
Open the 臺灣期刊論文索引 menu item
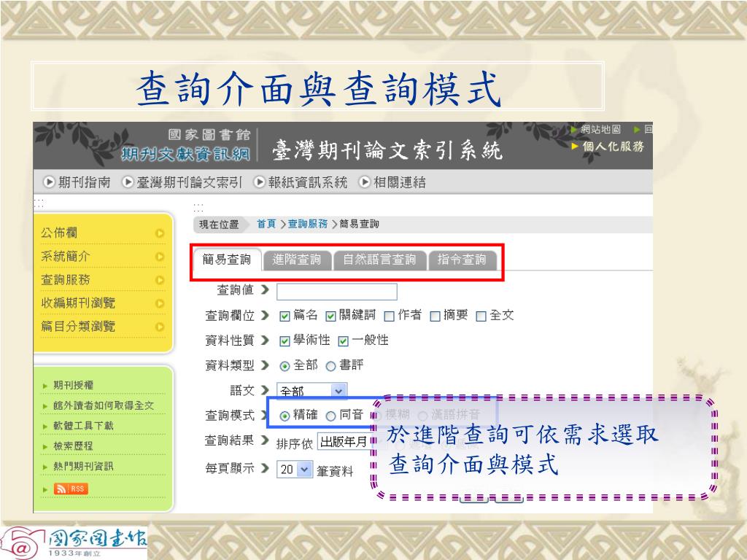click(190, 182)
